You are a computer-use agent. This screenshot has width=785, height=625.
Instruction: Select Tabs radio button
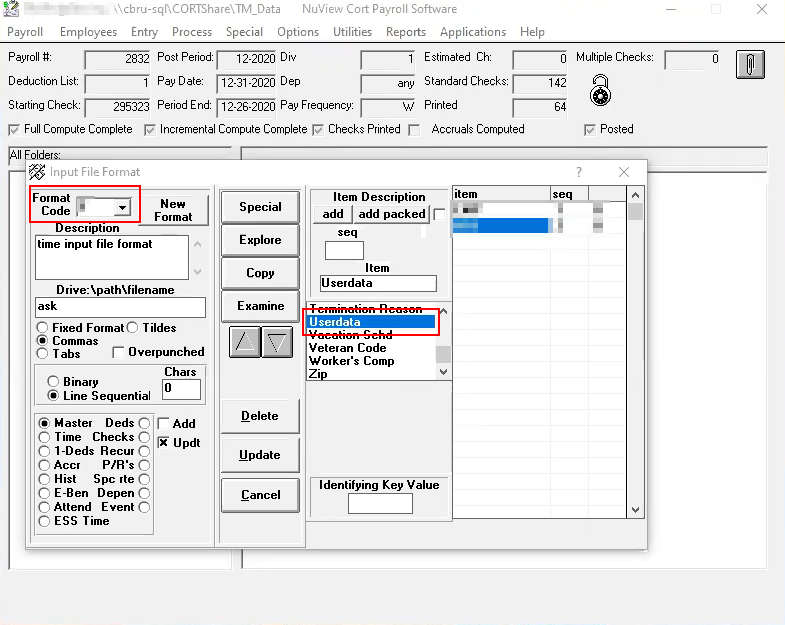[x=43, y=354]
